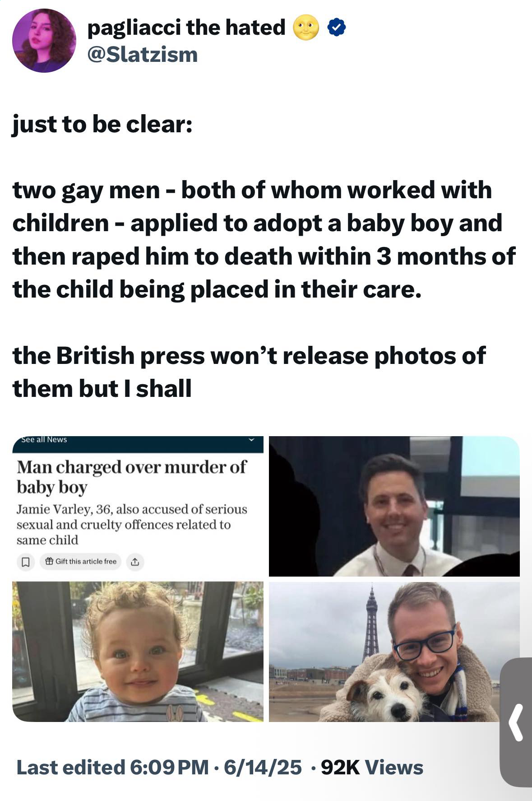
Task: Open the display name 'pagliacci the hated'
Action: pos(186,28)
